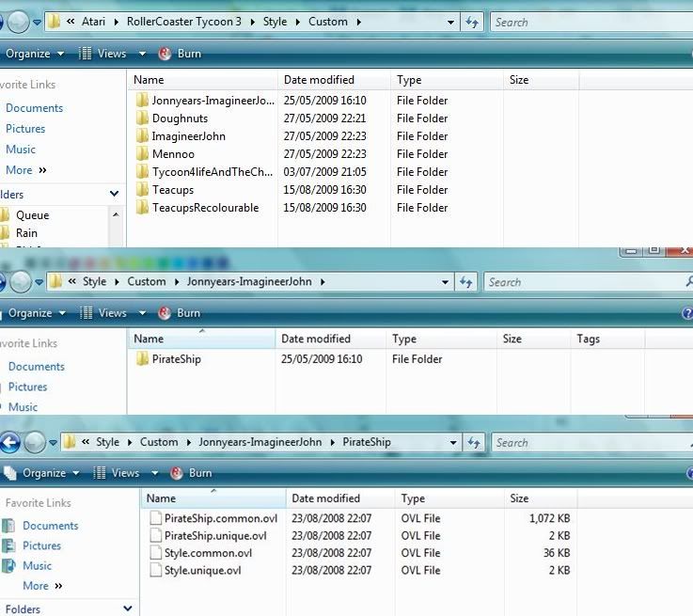Click Custom breadcrumb in middle window
The width and height of the screenshot is (693, 616).
tap(147, 281)
